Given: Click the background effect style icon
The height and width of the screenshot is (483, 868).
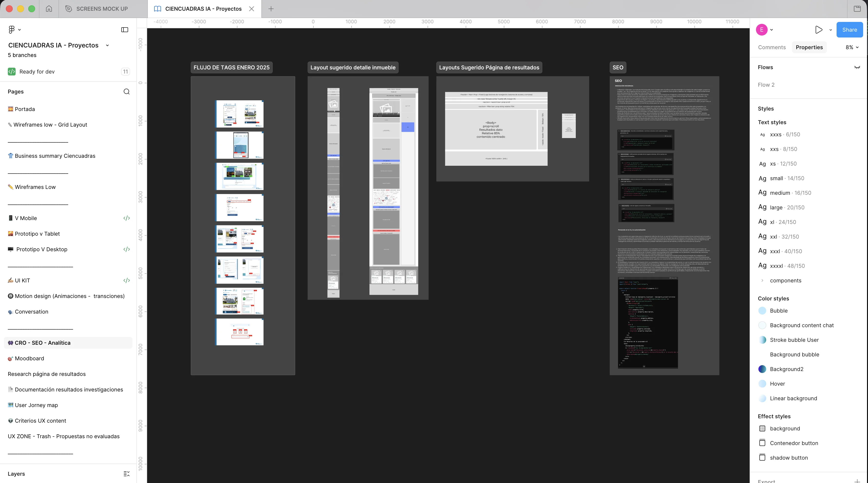Looking at the screenshot, I should pyautogui.click(x=762, y=428).
